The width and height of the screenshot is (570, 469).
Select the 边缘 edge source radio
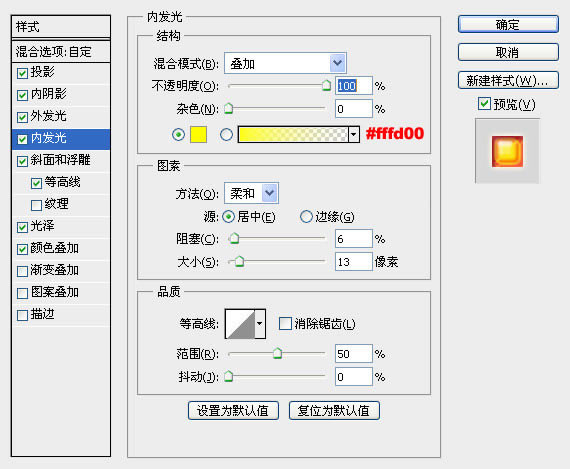pos(306,217)
